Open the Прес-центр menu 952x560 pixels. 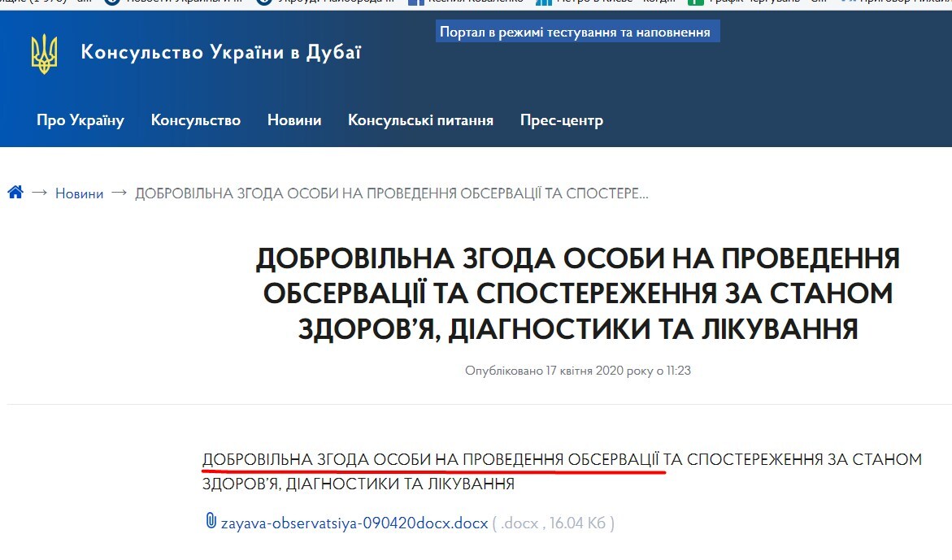click(x=562, y=119)
